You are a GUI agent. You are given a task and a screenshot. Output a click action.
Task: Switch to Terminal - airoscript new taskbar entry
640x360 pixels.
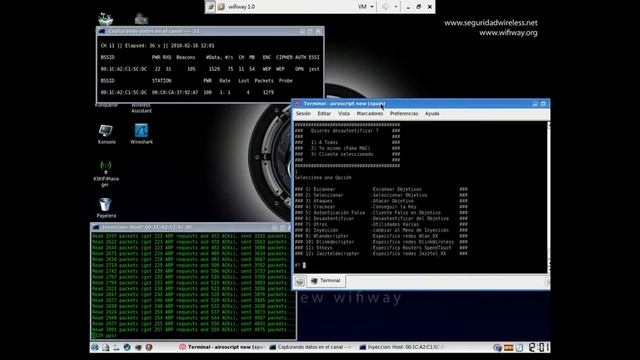222,347
